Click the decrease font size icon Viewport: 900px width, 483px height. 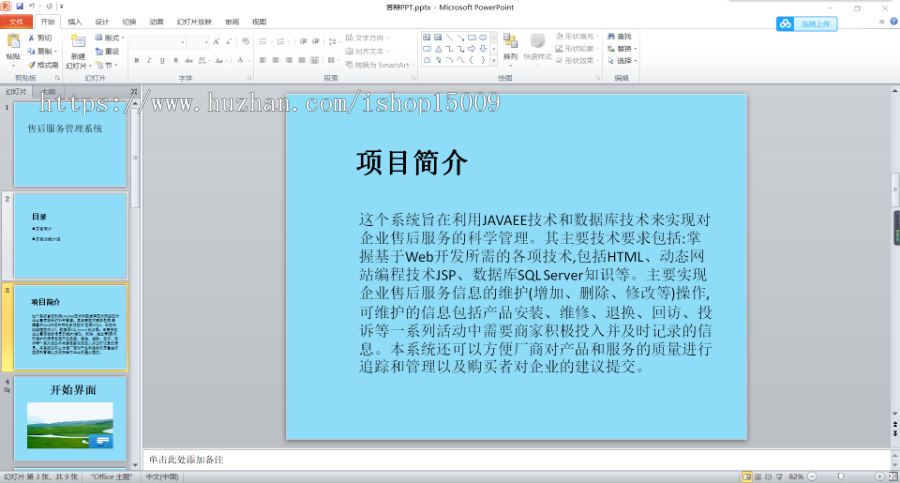tap(228, 41)
